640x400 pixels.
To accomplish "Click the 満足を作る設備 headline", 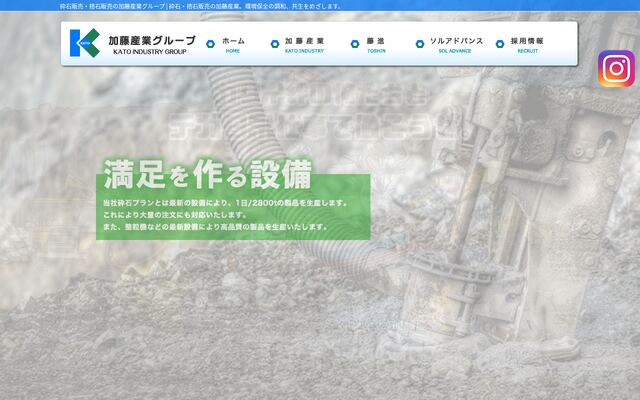I will (x=208, y=174).
